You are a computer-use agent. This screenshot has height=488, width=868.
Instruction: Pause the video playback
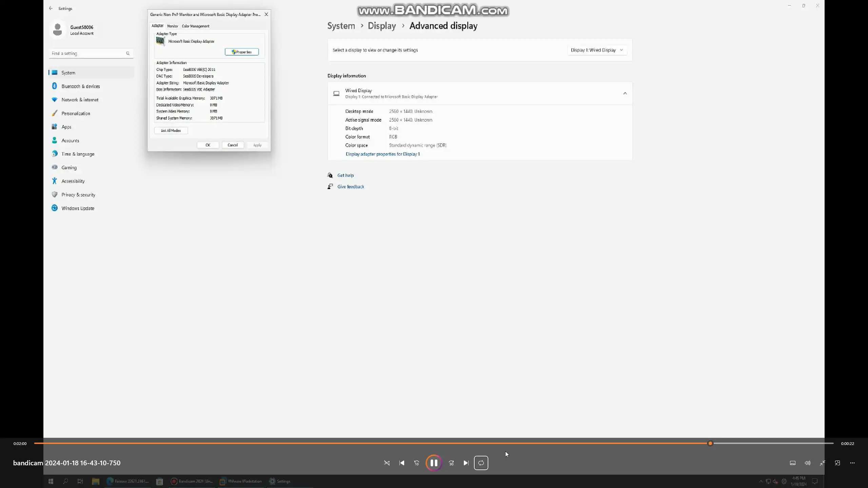[434, 463]
